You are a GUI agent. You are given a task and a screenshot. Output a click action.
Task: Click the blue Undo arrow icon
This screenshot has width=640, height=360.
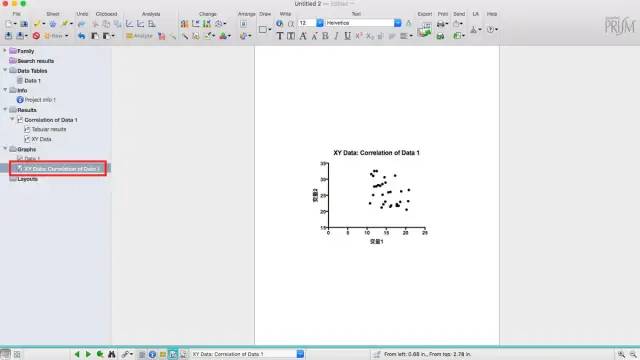coord(82,36)
